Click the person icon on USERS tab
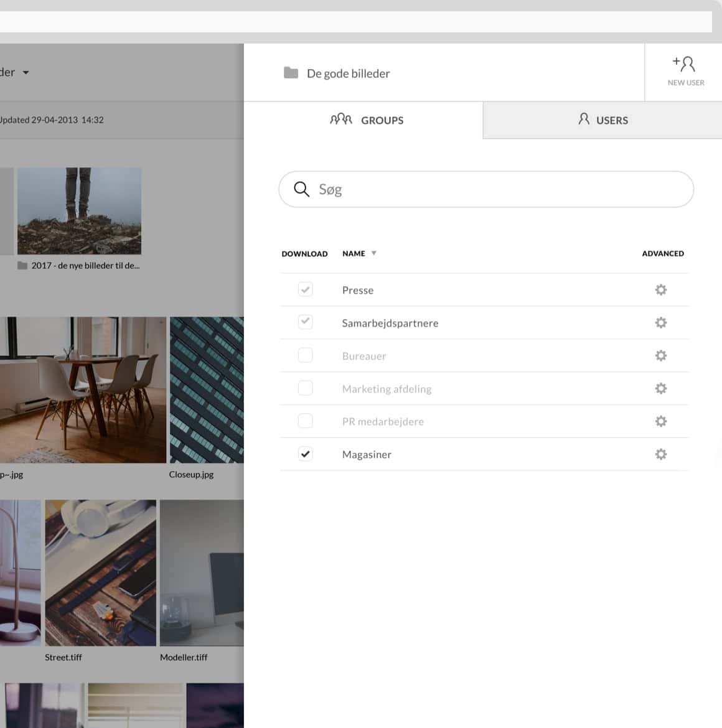The height and width of the screenshot is (728, 722). (584, 119)
